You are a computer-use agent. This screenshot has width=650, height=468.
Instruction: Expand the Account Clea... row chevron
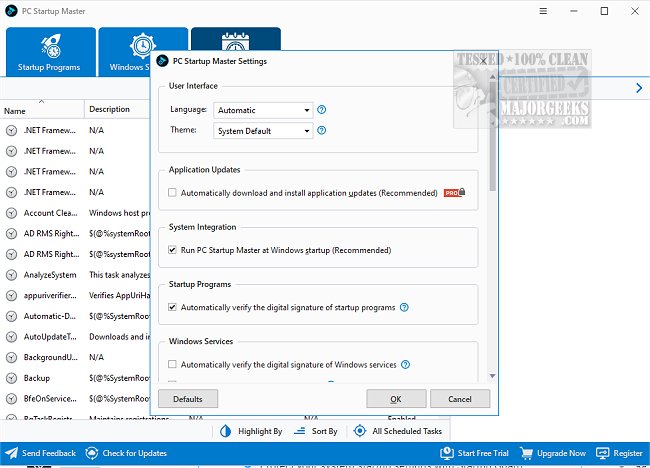[12, 213]
